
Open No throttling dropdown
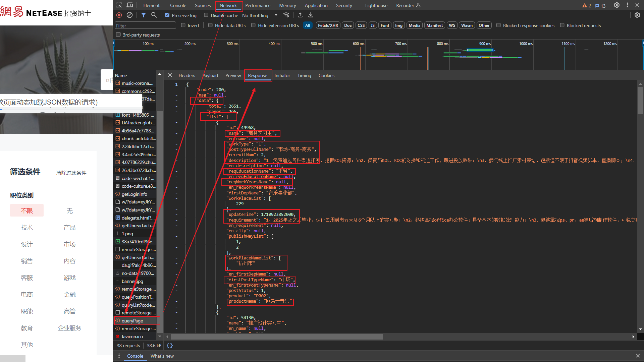[260, 15]
